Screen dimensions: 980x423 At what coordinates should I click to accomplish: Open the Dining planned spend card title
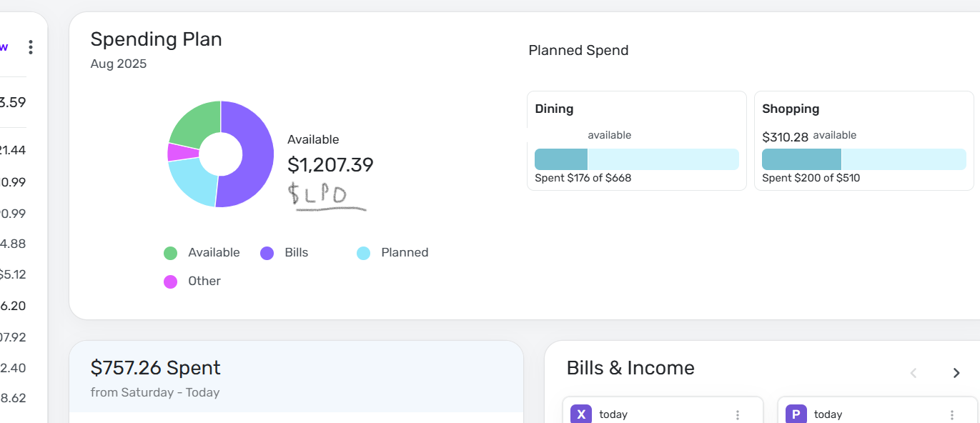[x=554, y=109]
